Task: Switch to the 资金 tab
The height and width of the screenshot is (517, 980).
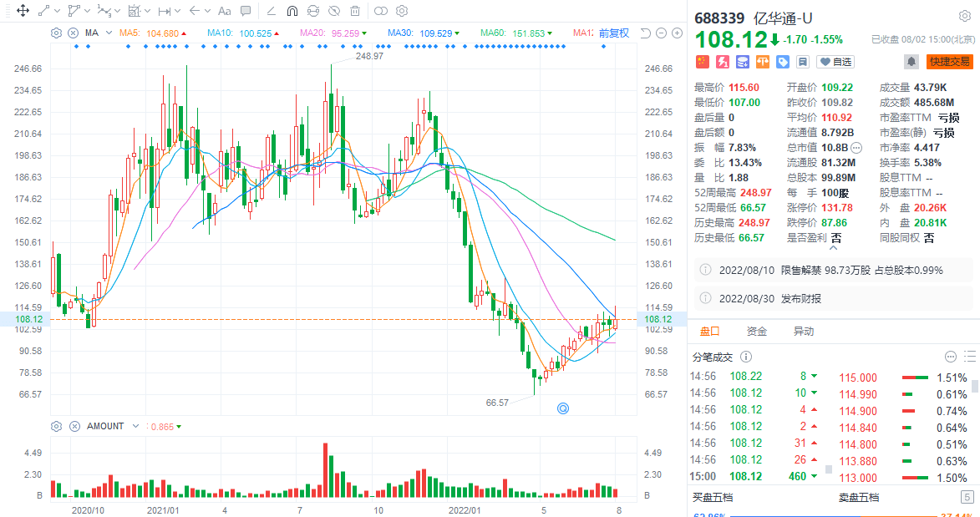Action: [757, 332]
